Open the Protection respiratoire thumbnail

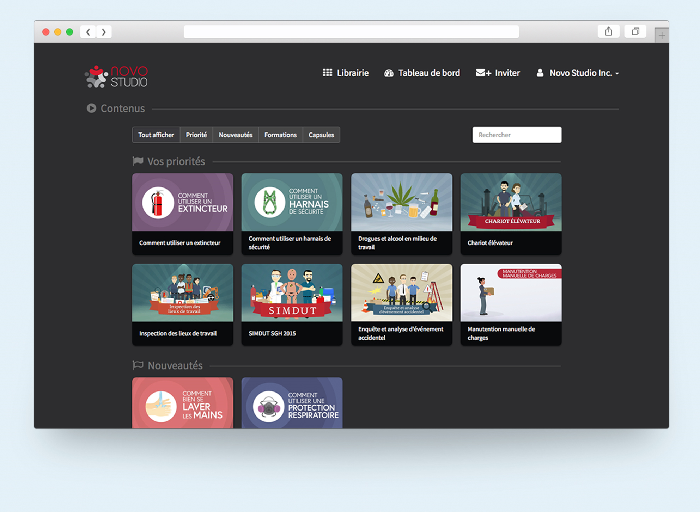pyautogui.click(x=292, y=403)
